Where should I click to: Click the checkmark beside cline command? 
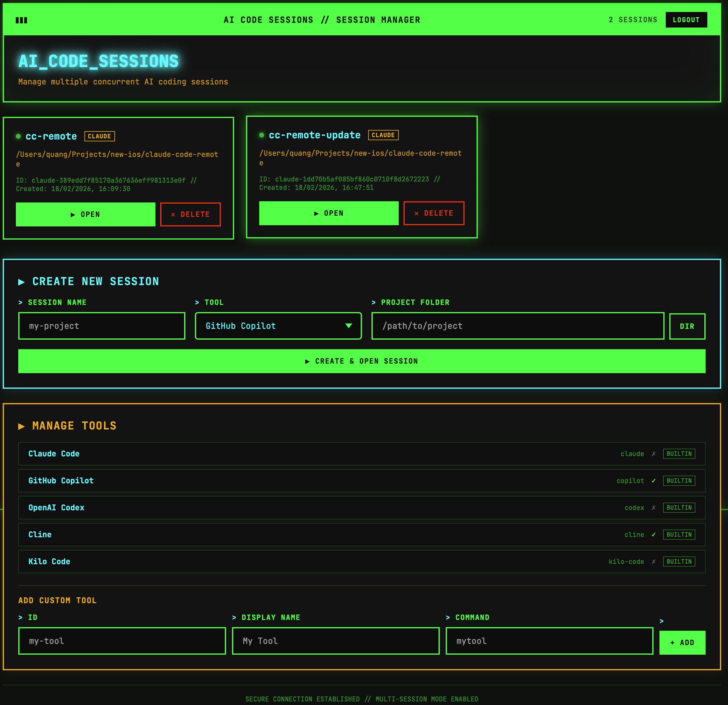tap(654, 535)
